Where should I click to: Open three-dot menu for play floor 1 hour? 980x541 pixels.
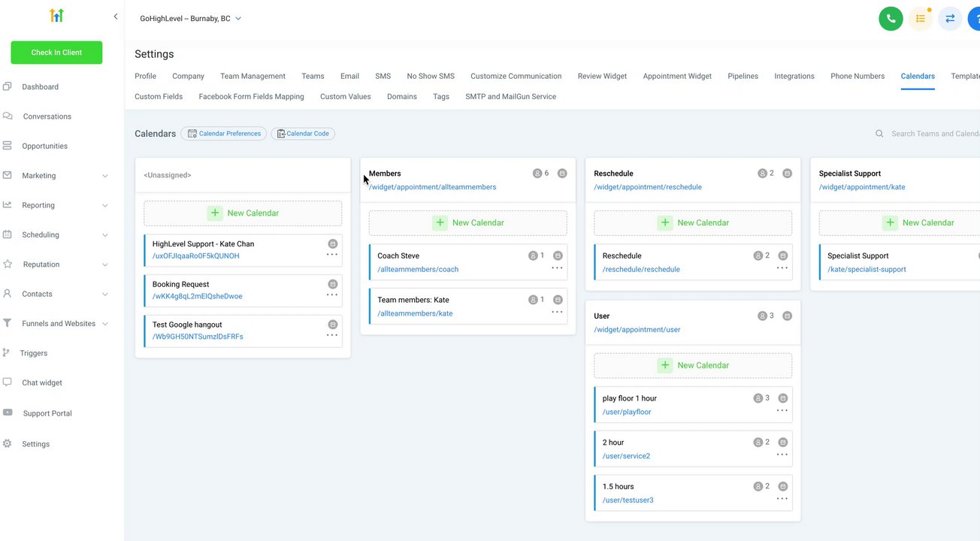782,411
